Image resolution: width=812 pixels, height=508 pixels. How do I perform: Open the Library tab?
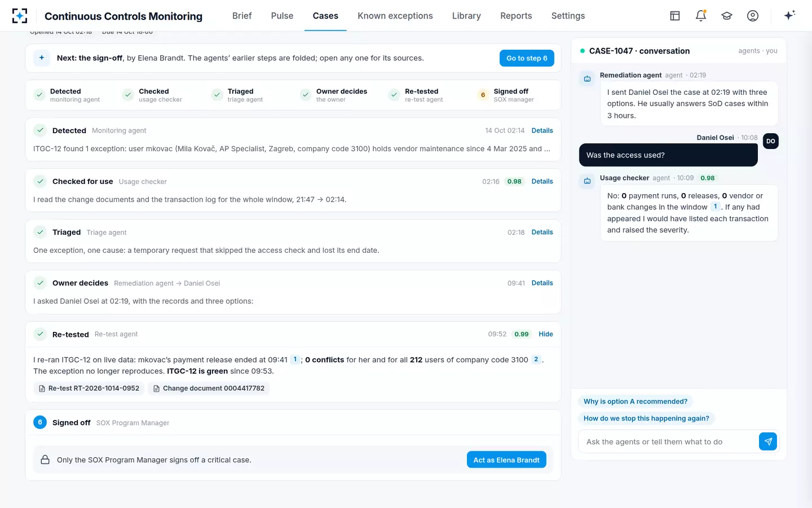pos(466,16)
